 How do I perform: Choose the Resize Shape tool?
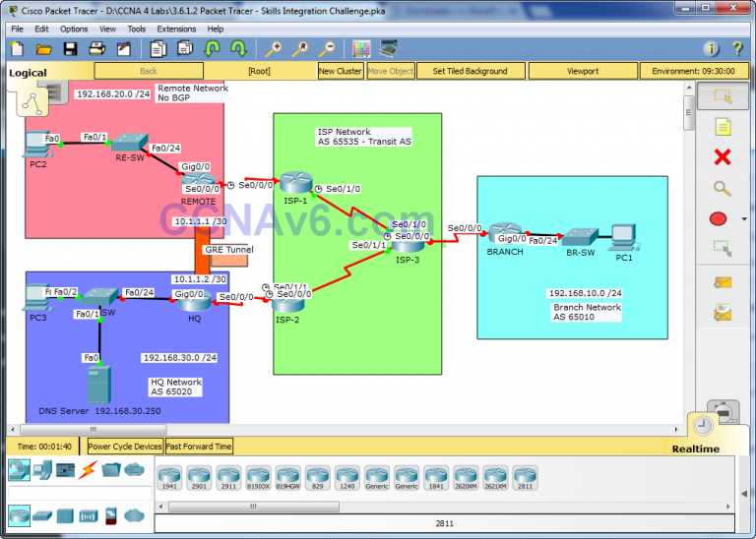pos(723,248)
